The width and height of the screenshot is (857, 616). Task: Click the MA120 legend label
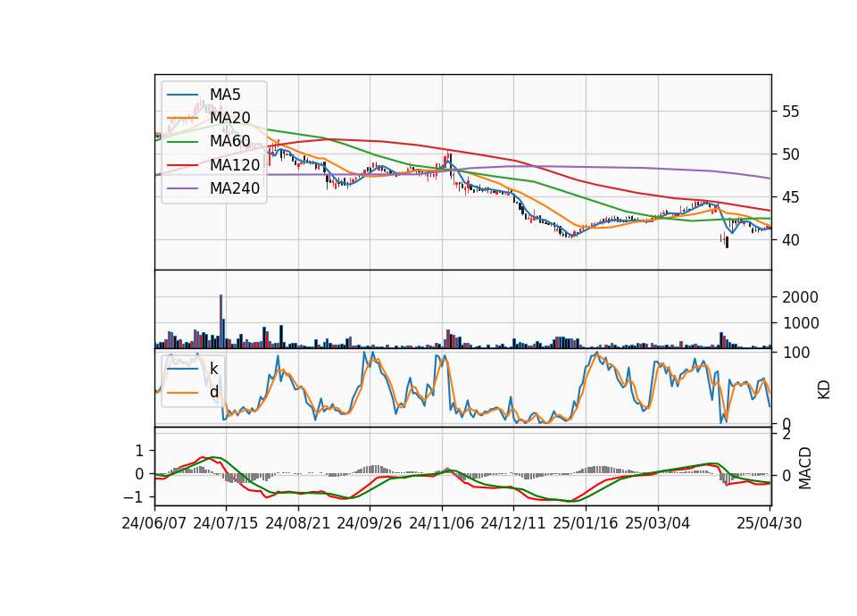click(235, 165)
